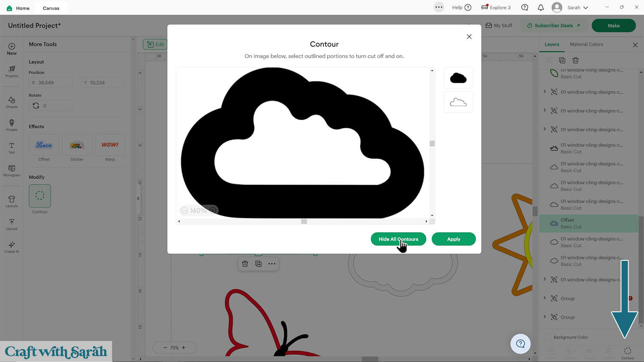Image resolution: width=644 pixels, height=362 pixels.
Task: Click the Layers list scroll-up arrow
Action: (x=641, y=72)
